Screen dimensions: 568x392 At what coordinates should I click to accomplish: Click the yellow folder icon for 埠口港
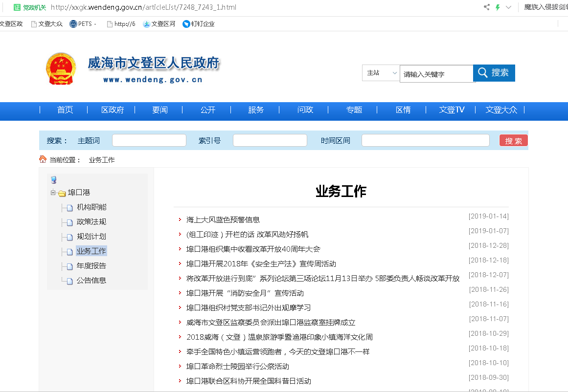point(62,193)
